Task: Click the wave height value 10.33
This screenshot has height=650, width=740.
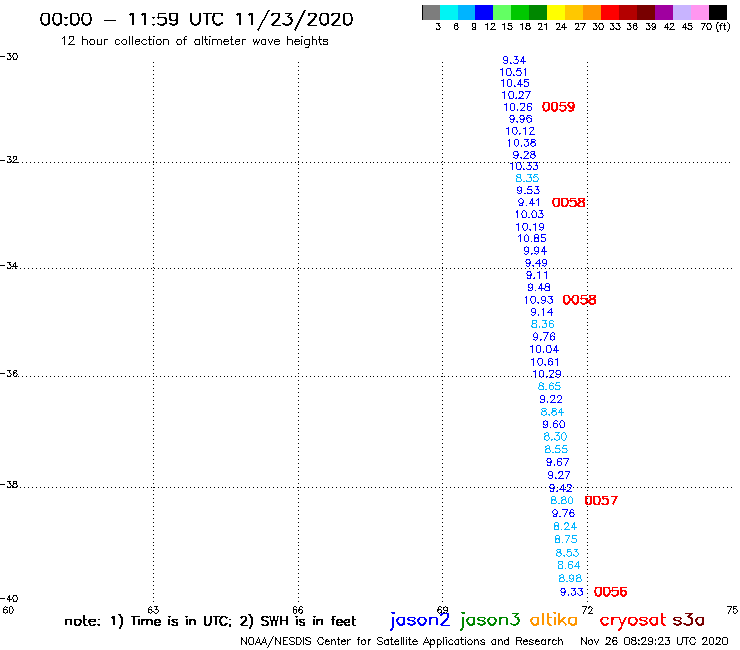Action: [x=524, y=166]
